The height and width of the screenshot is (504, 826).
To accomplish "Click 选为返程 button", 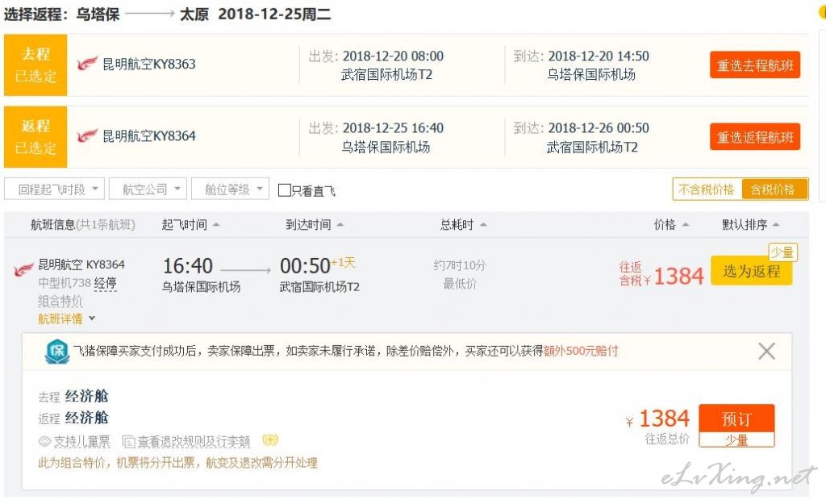I will [x=751, y=271].
